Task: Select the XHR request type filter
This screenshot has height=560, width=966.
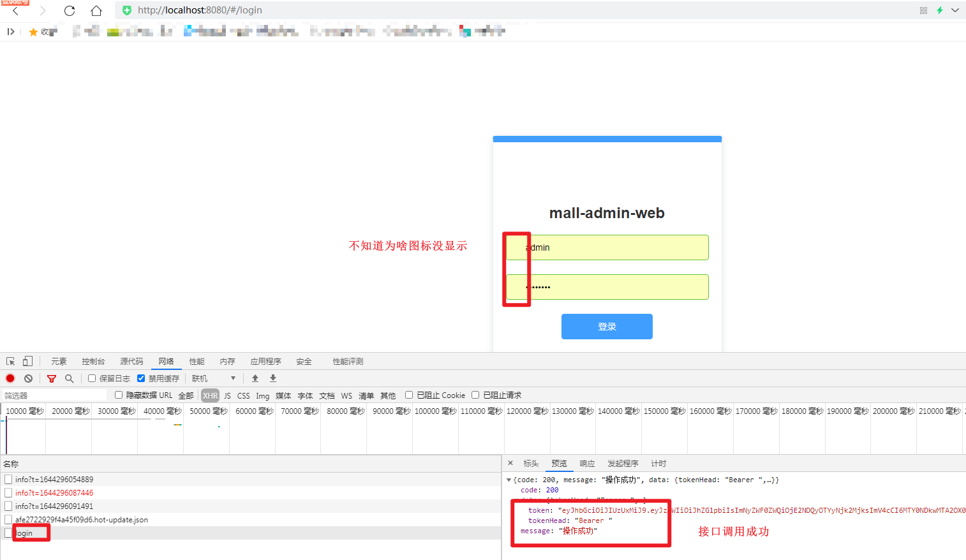Action: tap(210, 395)
